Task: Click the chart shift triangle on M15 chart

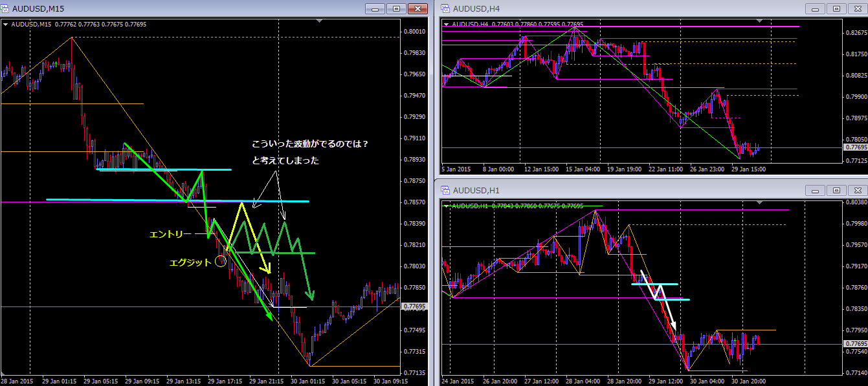Action: (318, 21)
